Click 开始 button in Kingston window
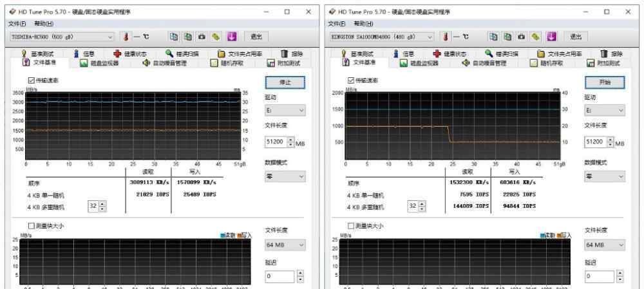This screenshot has height=289, width=644. point(605,82)
